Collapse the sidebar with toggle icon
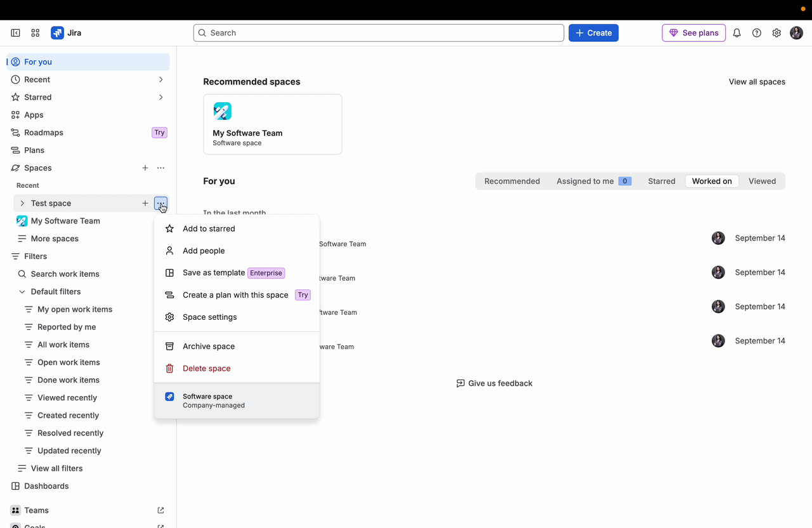812x528 pixels. point(16,33)
